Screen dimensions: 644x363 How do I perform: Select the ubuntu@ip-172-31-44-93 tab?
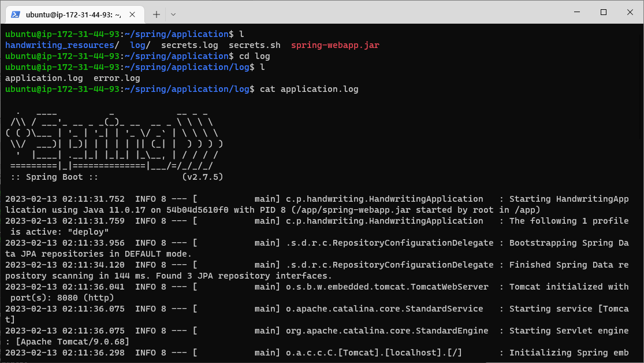pyautogui.click(x=75, y=15)
